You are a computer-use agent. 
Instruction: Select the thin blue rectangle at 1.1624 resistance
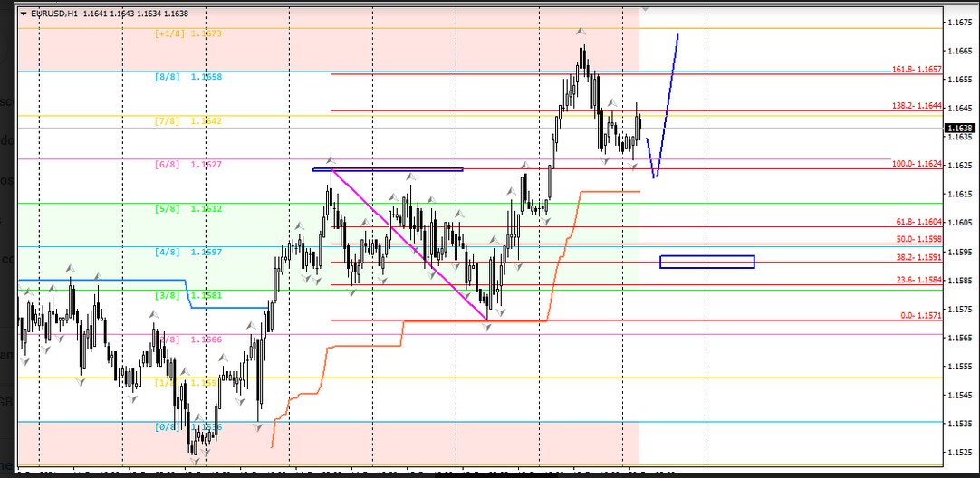pos(388,169)
